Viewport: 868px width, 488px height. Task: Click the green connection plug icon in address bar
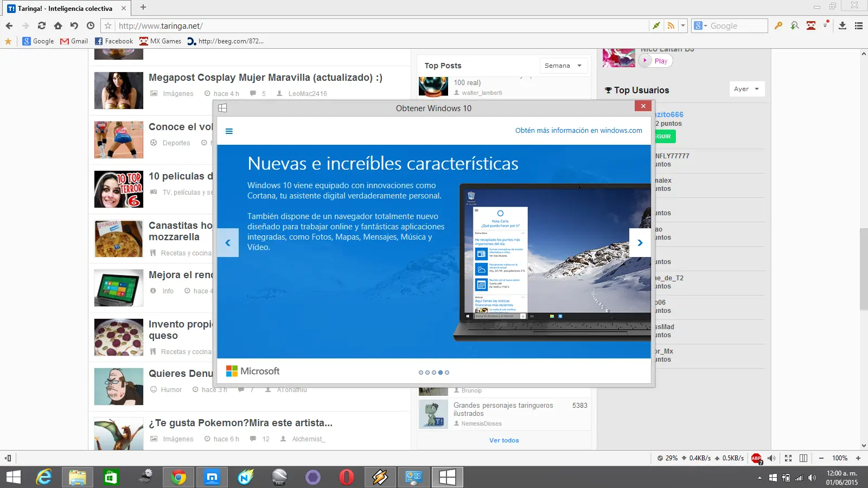(x=656, y=25)
